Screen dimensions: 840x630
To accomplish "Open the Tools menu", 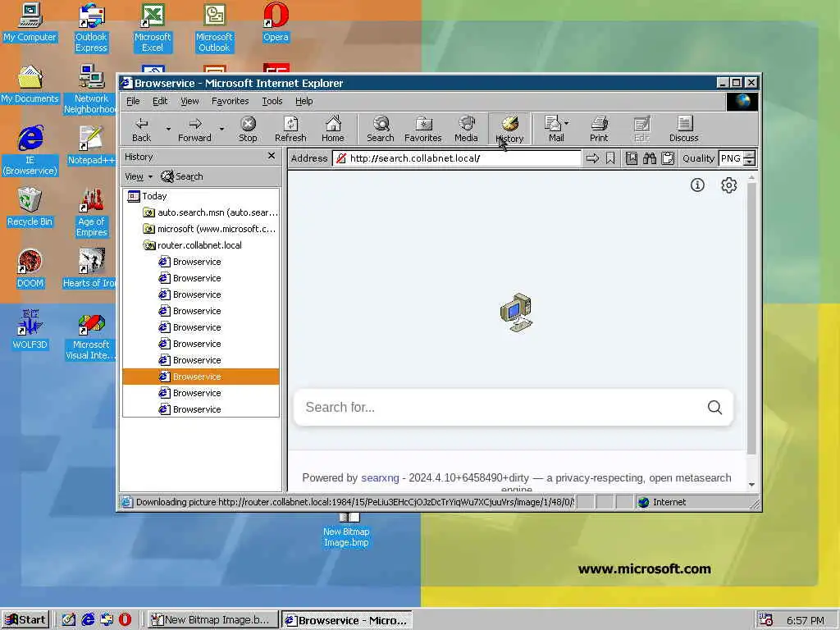I will tap(272, 101).
